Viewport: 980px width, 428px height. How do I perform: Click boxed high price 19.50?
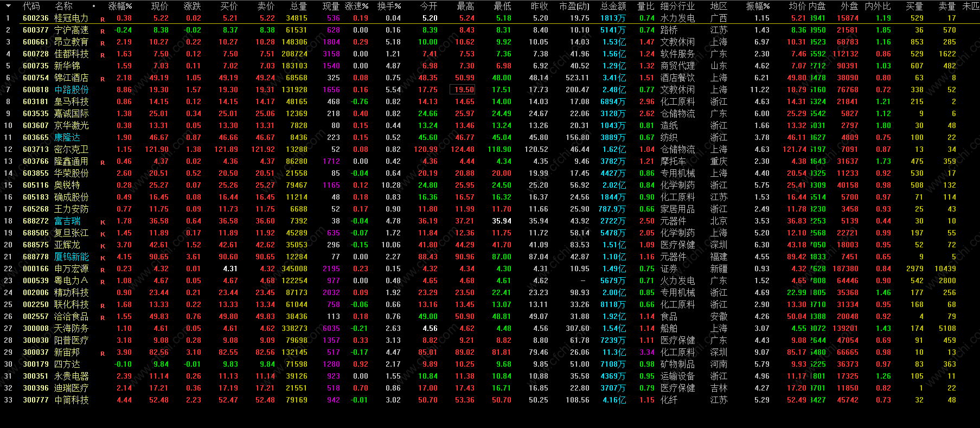pyautogui.click(x=463, y=90)
